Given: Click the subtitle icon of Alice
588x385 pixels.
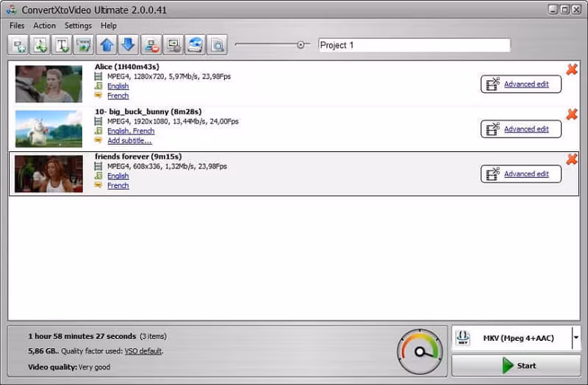Looking at the screenshot, I should [x=98, y=96].
